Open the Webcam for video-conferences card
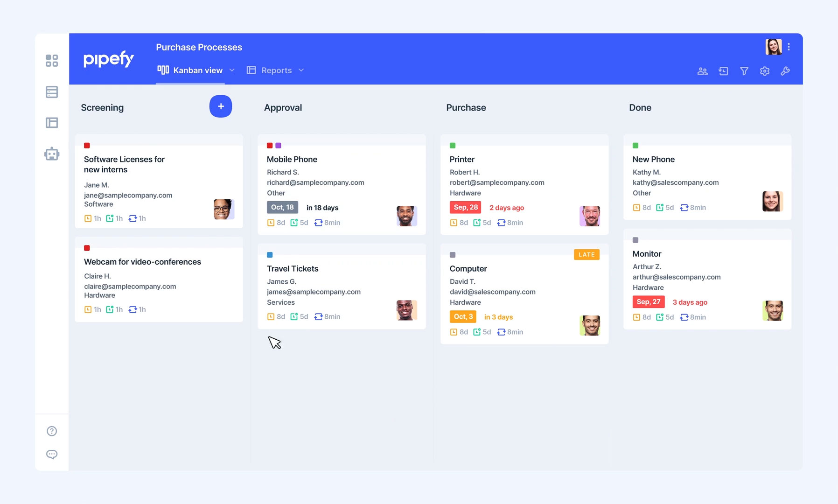The width and height of the screenshot is (838, 504). (142, 262)
